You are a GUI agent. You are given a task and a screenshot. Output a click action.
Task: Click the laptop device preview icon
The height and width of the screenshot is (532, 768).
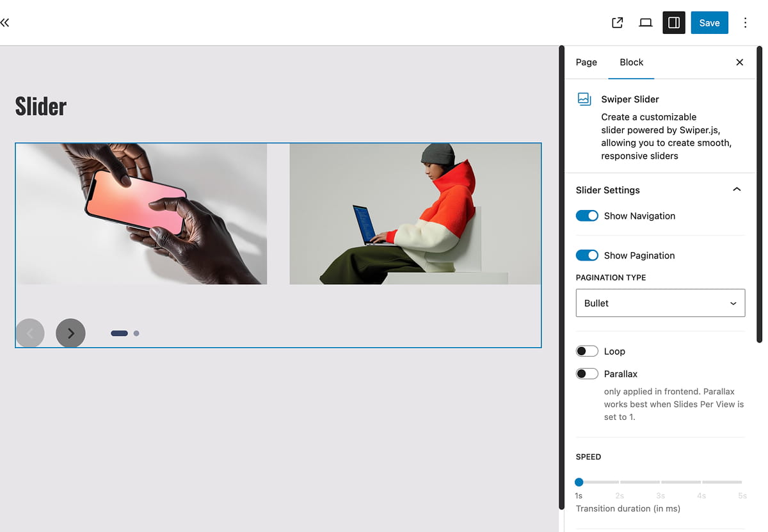click(x=645, y=23)
